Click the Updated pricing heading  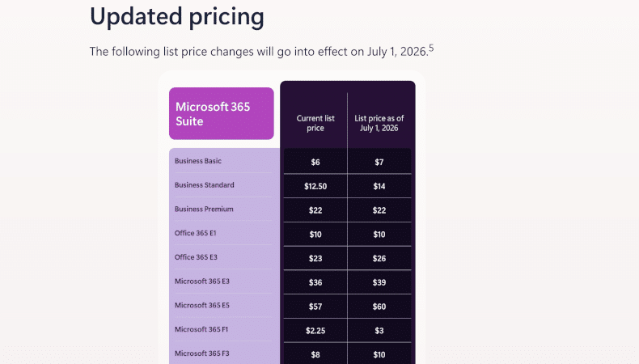coord(176,16)
